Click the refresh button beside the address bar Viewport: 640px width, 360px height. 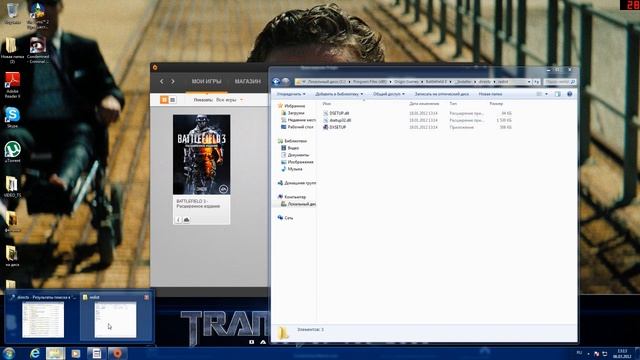coord(536,82)
